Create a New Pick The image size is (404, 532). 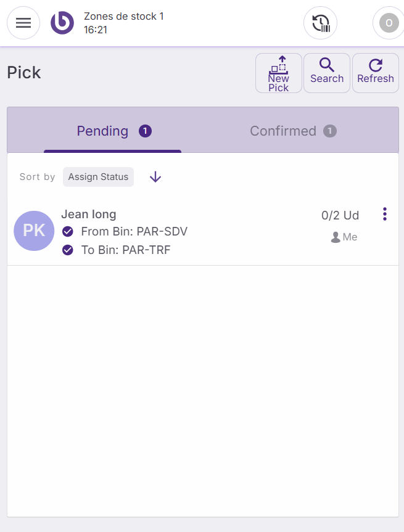click(279, 73)
